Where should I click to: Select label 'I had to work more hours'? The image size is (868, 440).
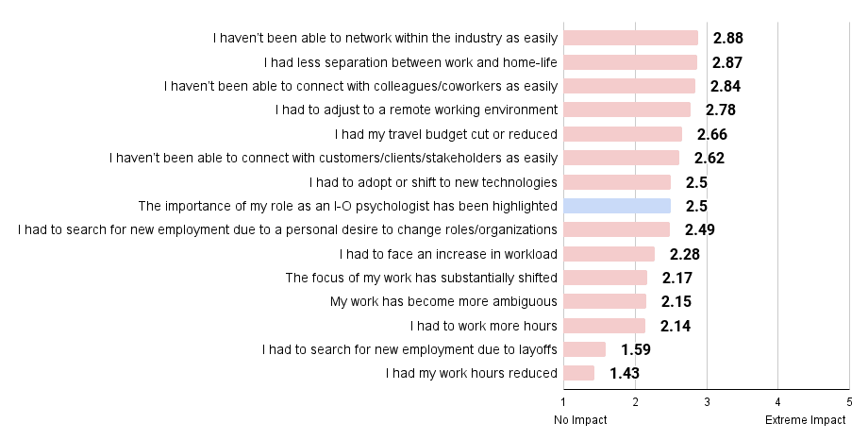click(x=483, y=326)
